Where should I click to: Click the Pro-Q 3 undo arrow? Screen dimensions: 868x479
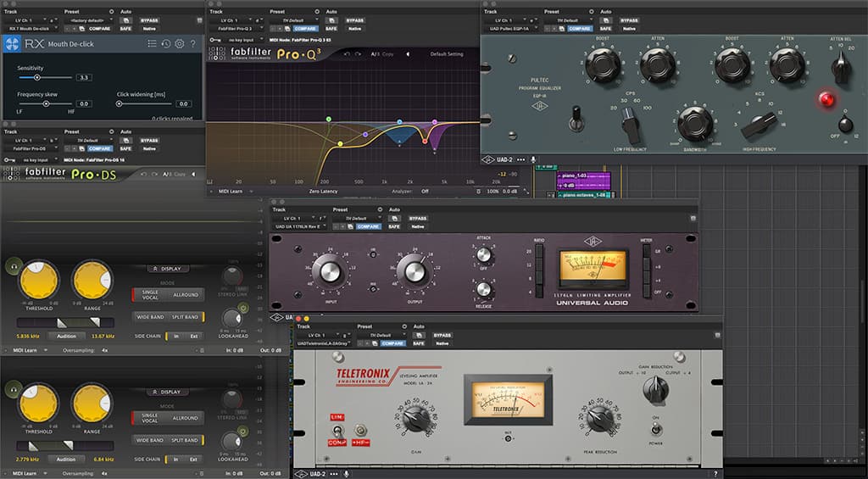tap(347, 54)
